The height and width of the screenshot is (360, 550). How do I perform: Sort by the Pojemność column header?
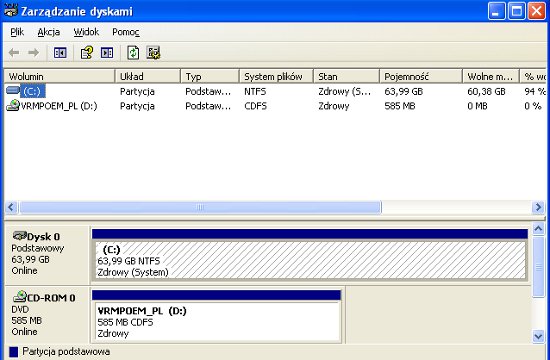[x=421, y=76]
